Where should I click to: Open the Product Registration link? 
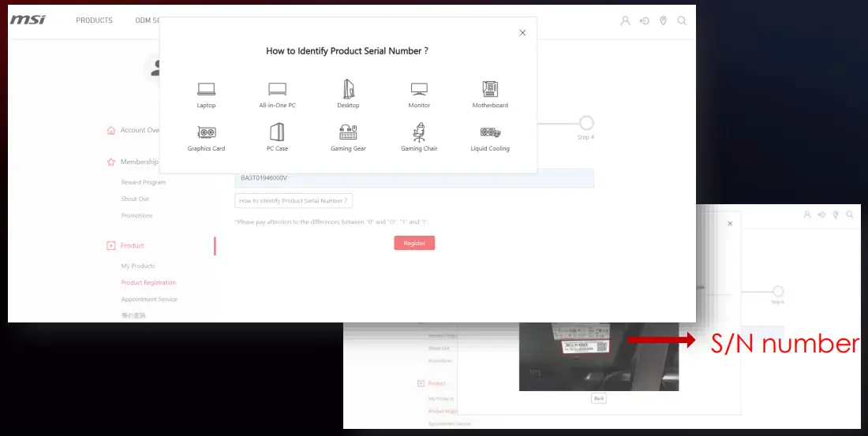pyautogui.click(x=148, y=282)
